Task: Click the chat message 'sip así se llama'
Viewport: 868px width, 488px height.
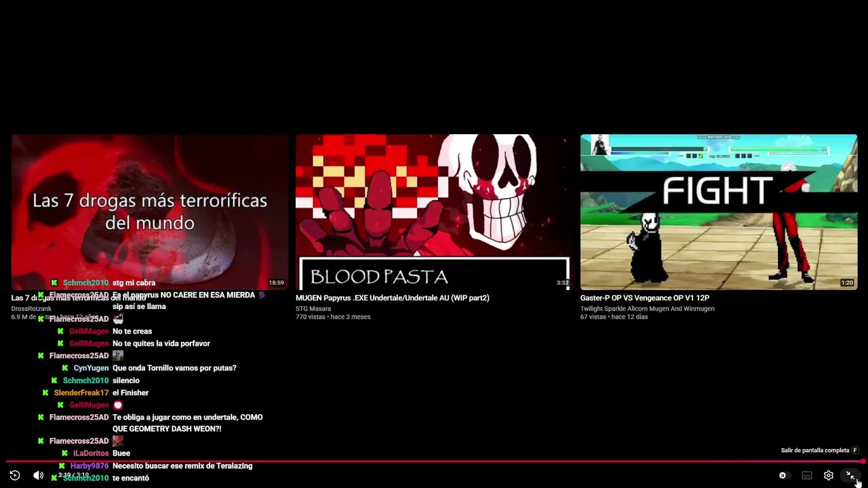Action: (x=139, y=306)
